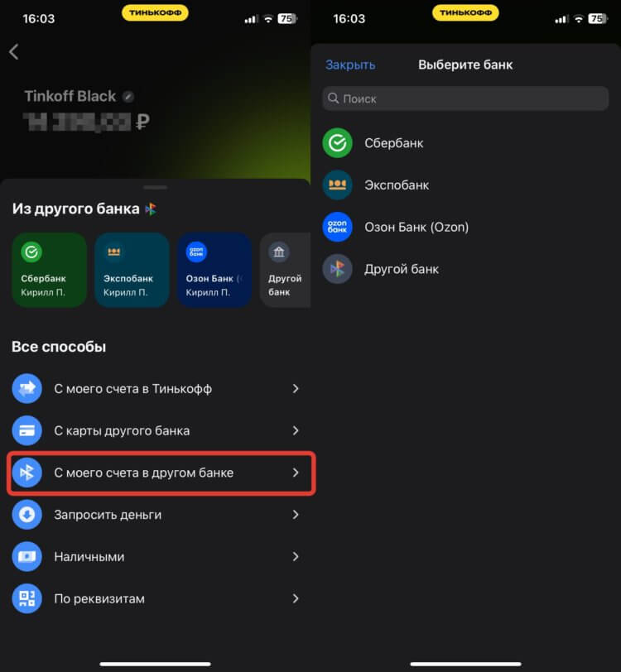Viewport: 621px width, 672px height.
Task: Expand chevron of С моего счета в Тинькофф
Action: pyautogui.click(x=296, y=389)
